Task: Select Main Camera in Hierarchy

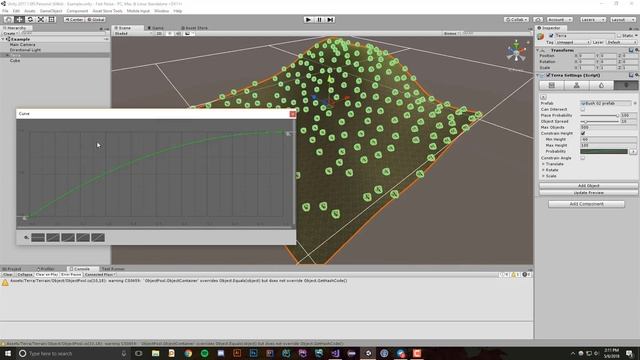Action: (x=22, y=44)
